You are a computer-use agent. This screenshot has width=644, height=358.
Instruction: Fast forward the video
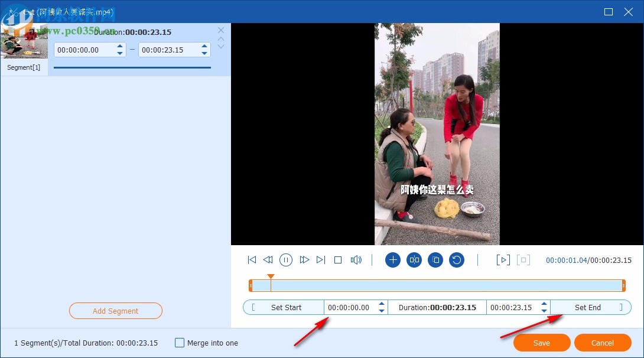[304, 260]
